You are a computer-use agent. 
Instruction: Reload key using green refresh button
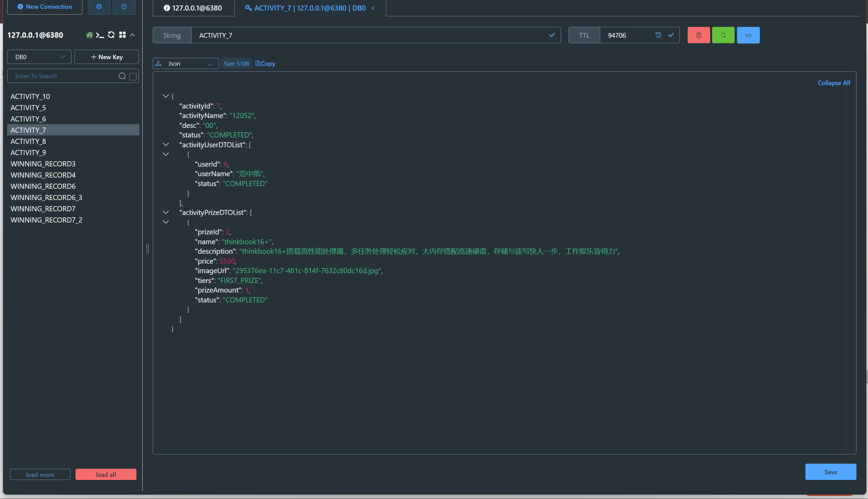[723, 35]
